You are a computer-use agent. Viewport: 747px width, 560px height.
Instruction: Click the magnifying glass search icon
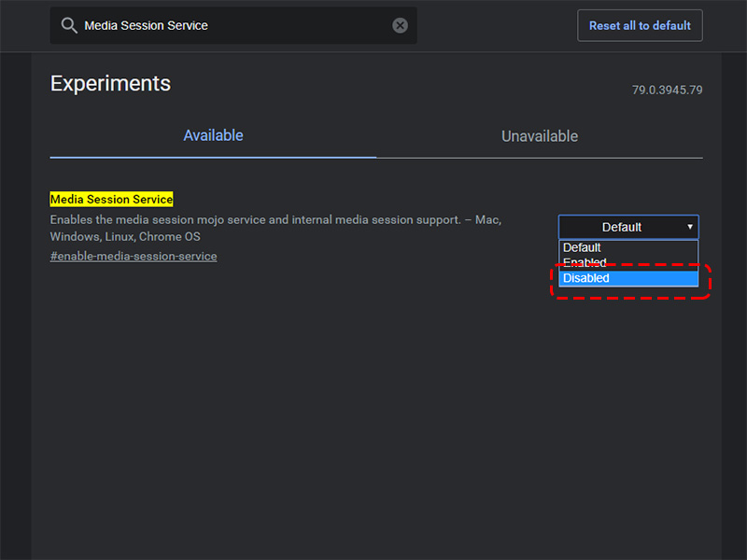(x=69, y=26)
